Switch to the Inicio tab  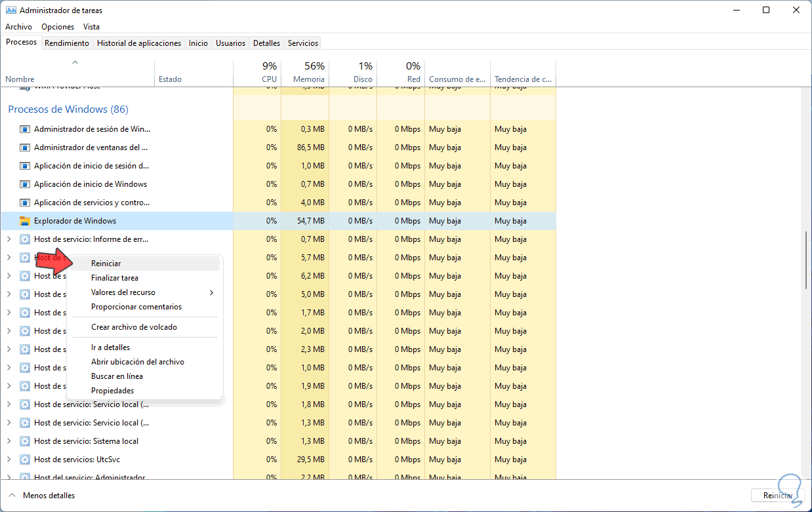[x=198, y=43]
